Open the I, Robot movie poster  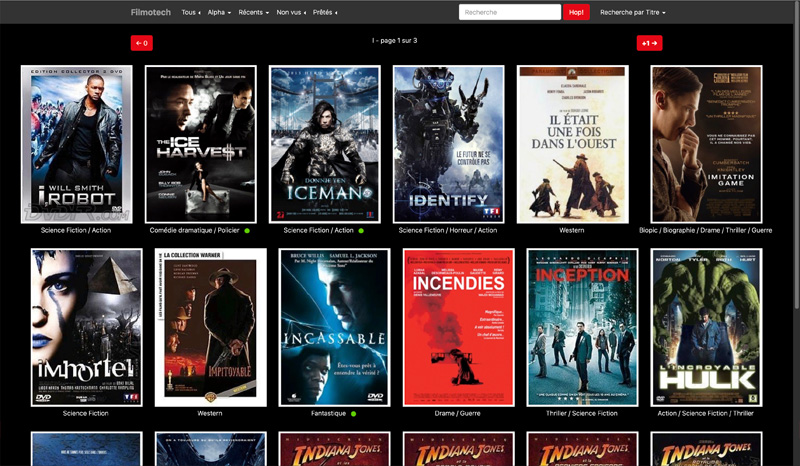tap(77, 144)
